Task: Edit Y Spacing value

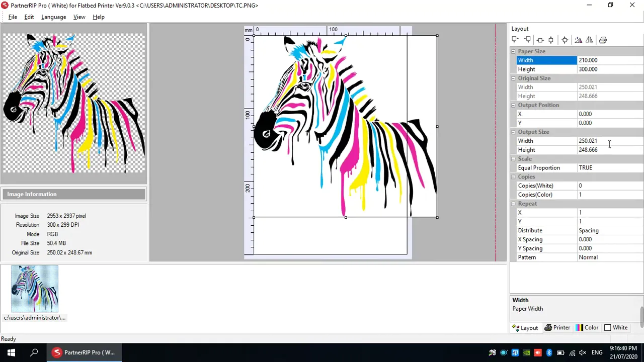Action: point(610,248)
